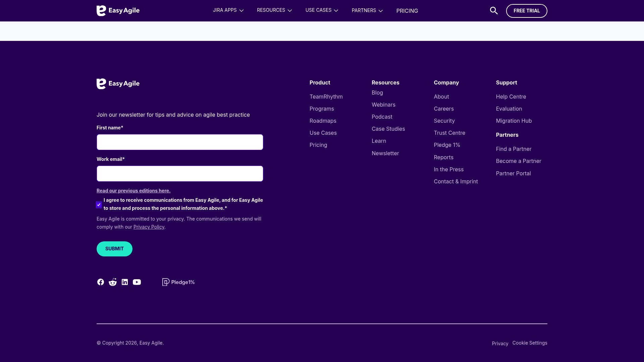The width and height of the screenshot is (644, 362).
Task: Visit the Webinars page
Action: coord(383,105)
